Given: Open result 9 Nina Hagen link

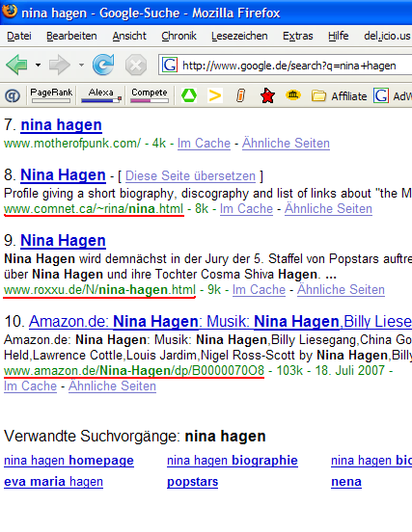Looking at the screenshot, I should (63, 241).
